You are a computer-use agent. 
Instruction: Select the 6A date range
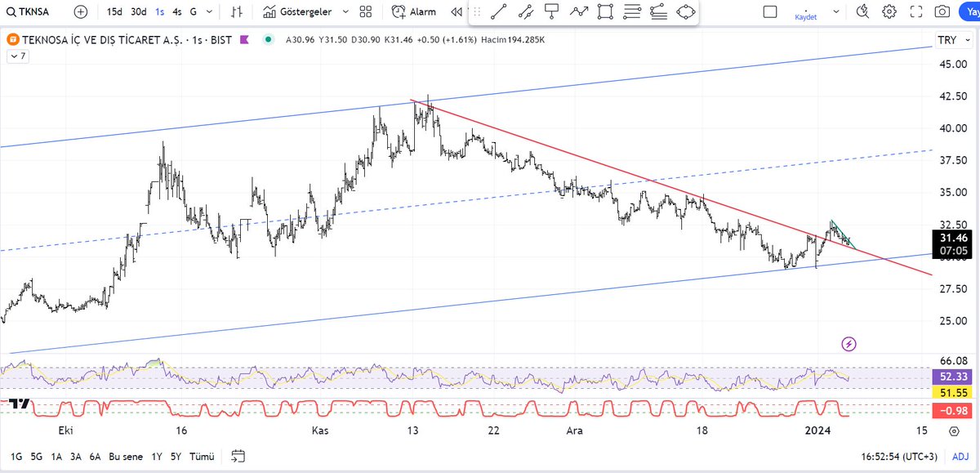point(96,457)
